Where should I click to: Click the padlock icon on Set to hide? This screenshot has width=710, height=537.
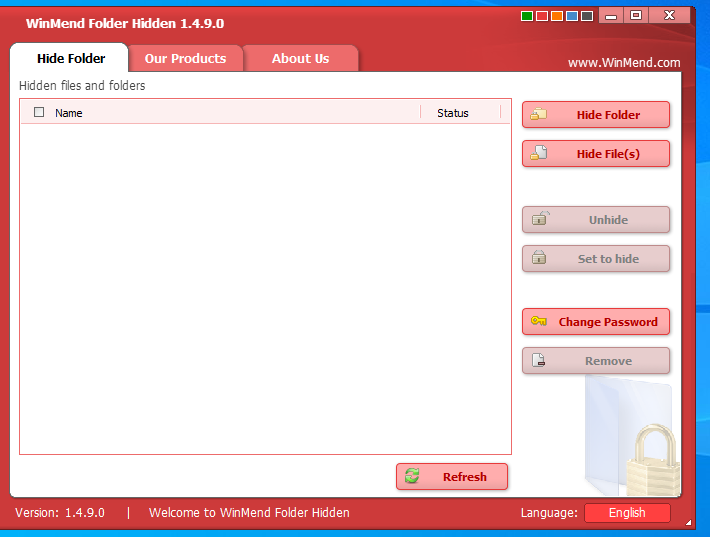tap(539, 258)
